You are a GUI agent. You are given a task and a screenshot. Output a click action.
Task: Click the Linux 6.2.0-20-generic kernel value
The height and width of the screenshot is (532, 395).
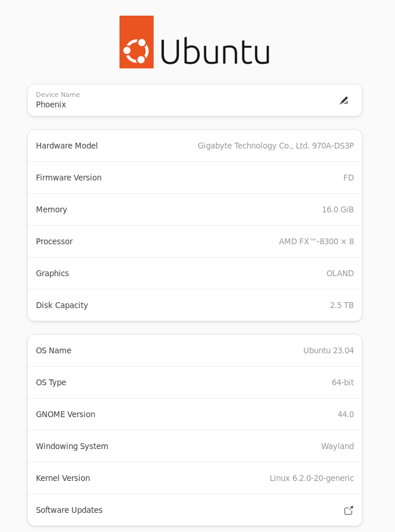[x=311, y=478]
